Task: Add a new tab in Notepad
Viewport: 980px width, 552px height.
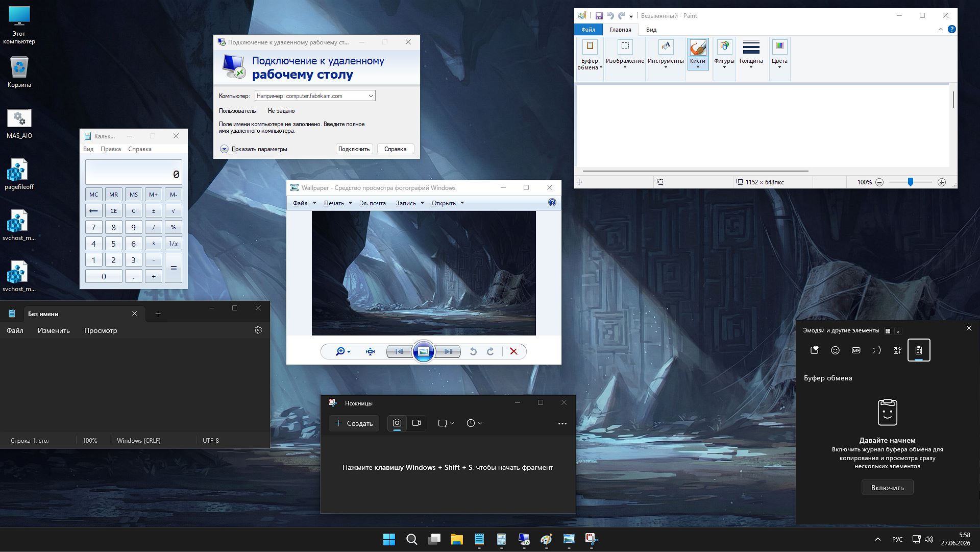Action: point(158,314)
